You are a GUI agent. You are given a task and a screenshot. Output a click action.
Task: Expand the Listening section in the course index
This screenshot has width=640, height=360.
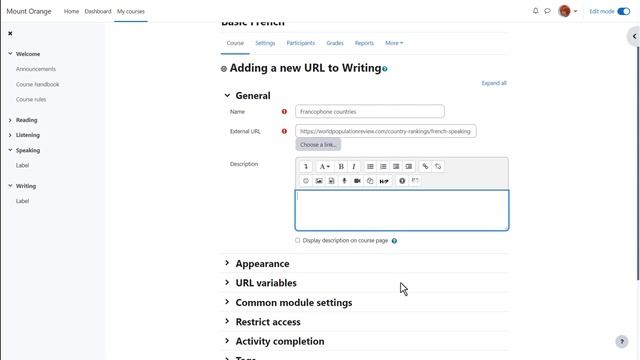point(10,135)
